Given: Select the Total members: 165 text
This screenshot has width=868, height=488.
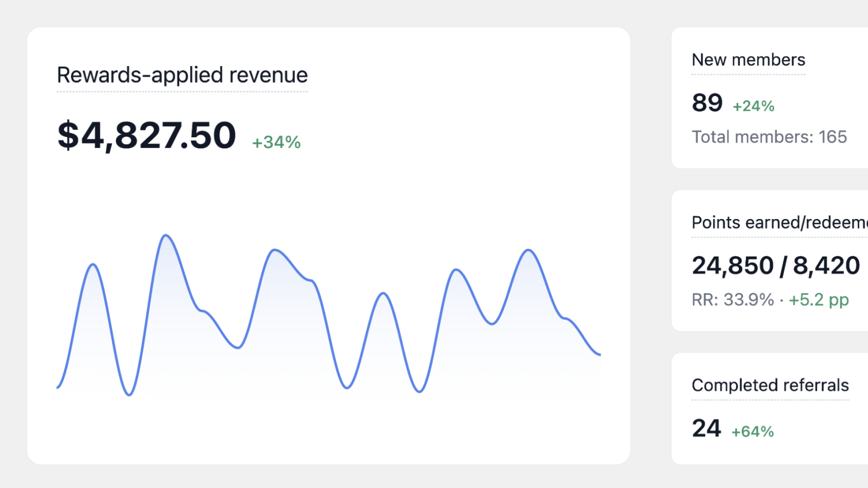Looking at the screenshot, I should 769,137.
